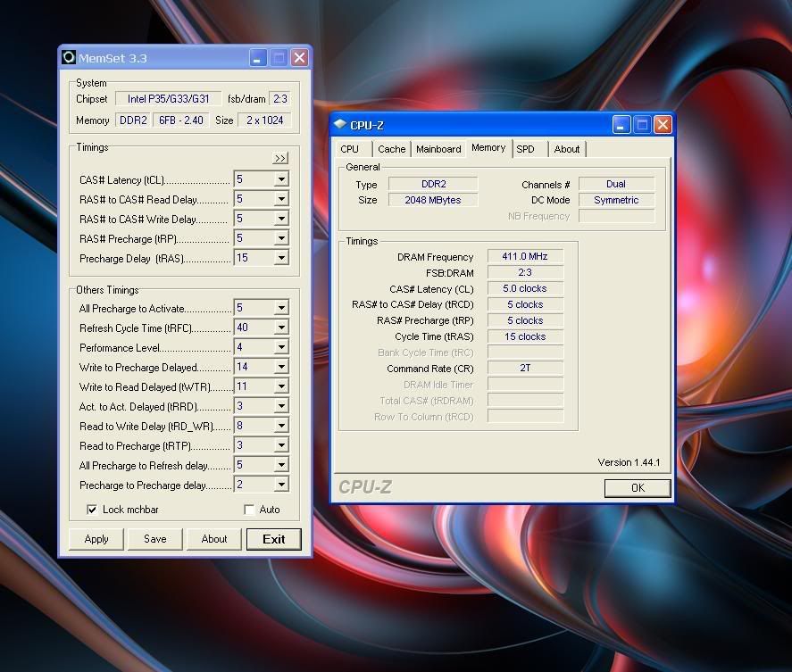Screen dimensions: 792x672
Task: Click the Save button in MemSet
Action: click(x=155, y=539)
